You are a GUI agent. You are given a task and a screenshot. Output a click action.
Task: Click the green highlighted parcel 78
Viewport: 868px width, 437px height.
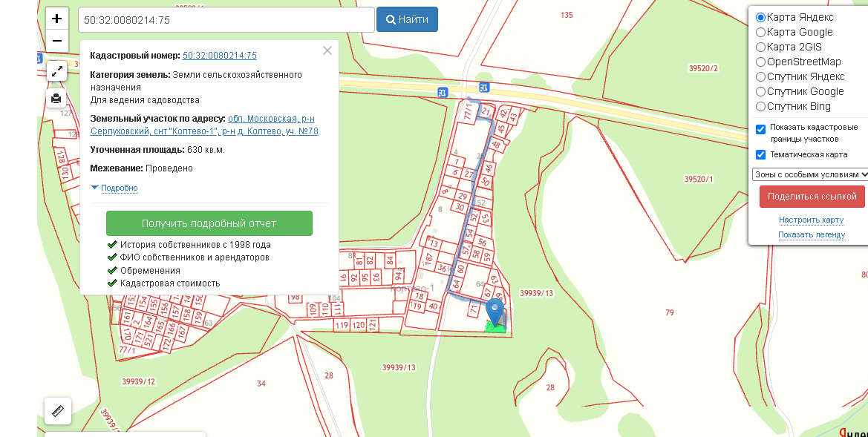coord(495,327)
